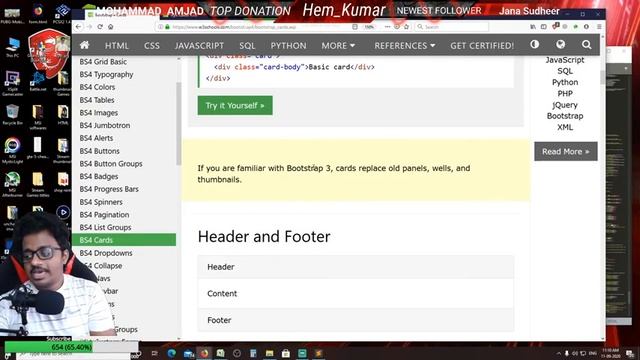Open BS4 Pagination in sidebar
The height and width of the screenshot is (360, 640).
(104, 215)
